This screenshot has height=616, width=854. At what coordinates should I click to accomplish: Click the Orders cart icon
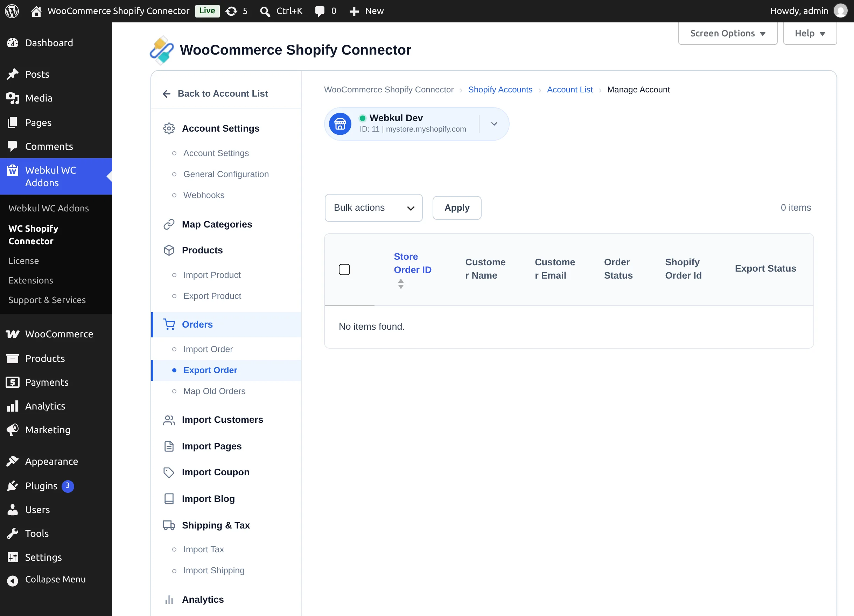coord(169,324)
